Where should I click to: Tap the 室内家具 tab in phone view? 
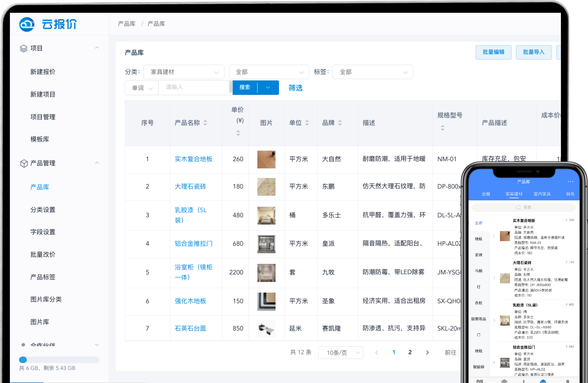[x=542, y=194]
